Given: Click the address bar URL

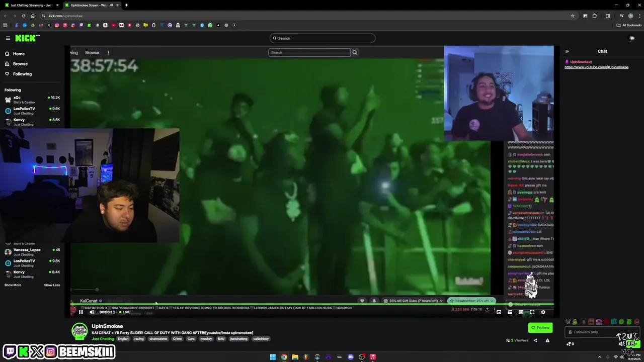Looking at the screenshot, I should click(65, 16).
